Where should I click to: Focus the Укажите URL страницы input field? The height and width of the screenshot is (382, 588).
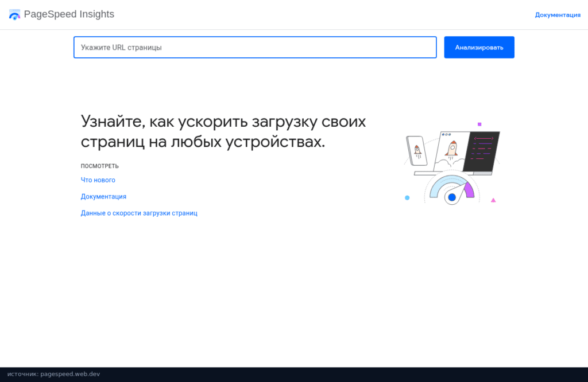tap(255, 47)
